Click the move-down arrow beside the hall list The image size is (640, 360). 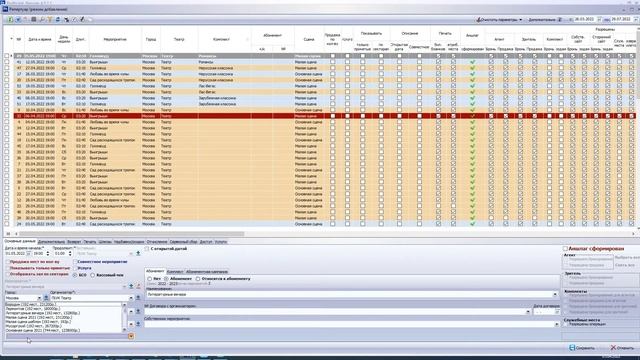pyautogui.click(x=131, y=324)
